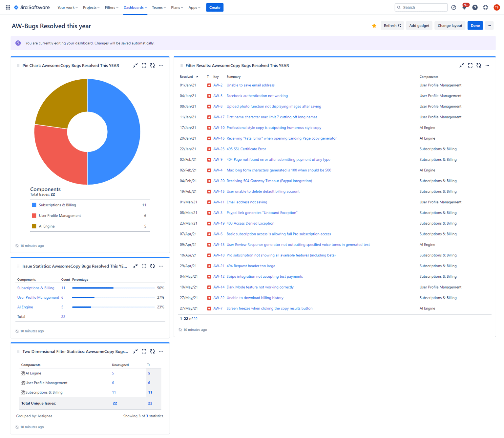Refresh the Issue Statistics gadget
This screenshot has width=504, height=438.
coord(153,266)
